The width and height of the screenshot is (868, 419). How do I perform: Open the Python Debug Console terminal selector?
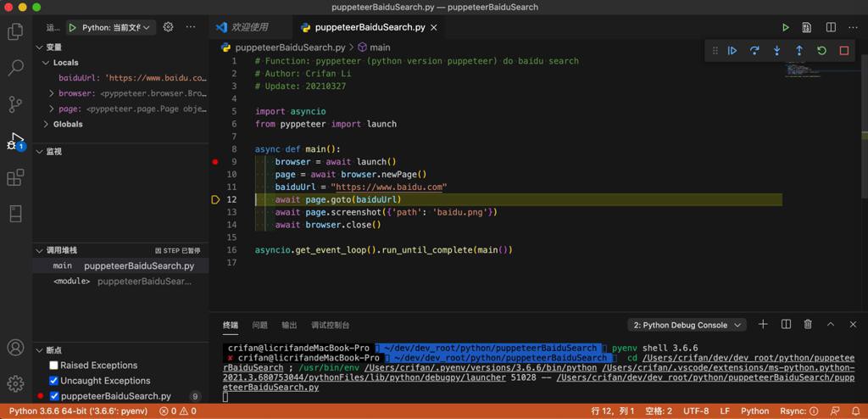[687, 326]
